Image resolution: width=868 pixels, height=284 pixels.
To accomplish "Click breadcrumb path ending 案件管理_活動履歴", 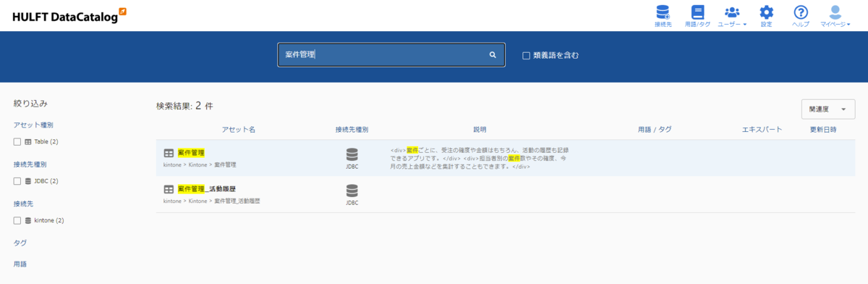I will pyautogui.click(x=211, y=201).
